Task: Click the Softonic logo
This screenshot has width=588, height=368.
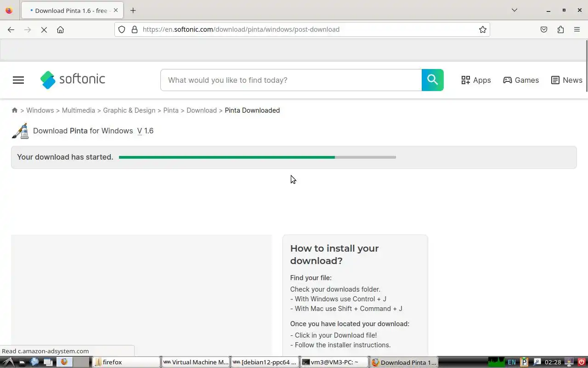Action: click(73, 80)
